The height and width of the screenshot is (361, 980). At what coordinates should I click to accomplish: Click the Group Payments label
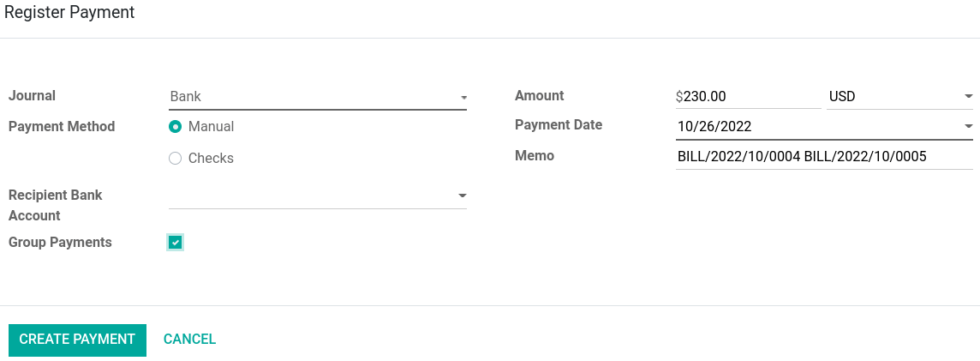point(60,243)
